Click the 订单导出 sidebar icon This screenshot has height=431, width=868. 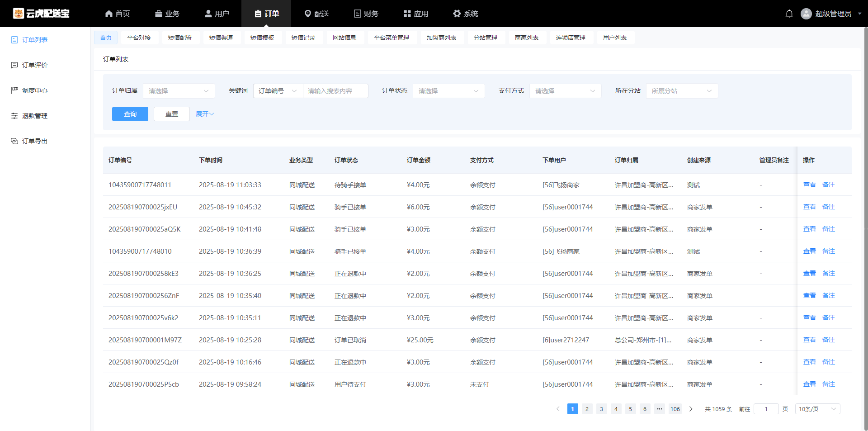[14, 141]
